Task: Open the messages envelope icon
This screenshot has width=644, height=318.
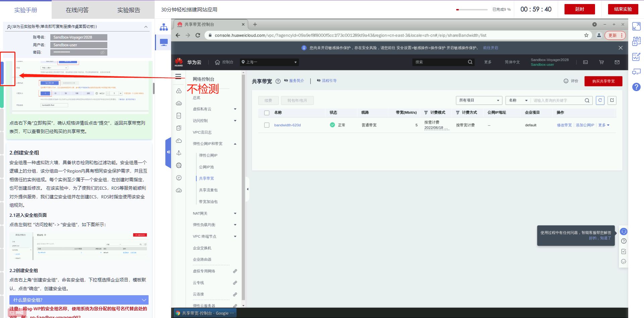Action: (617, 62)
